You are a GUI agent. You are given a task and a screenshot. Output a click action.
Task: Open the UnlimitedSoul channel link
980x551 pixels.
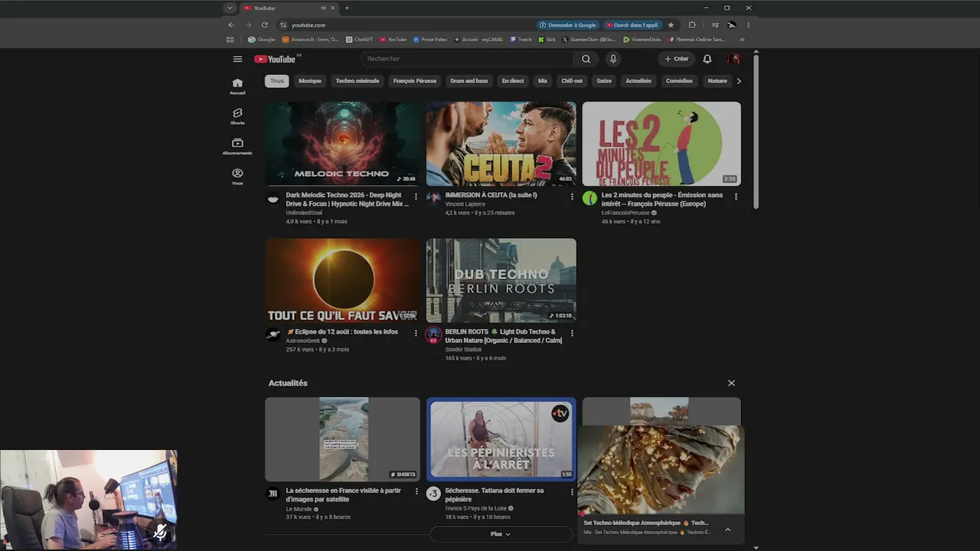point(304,213)
